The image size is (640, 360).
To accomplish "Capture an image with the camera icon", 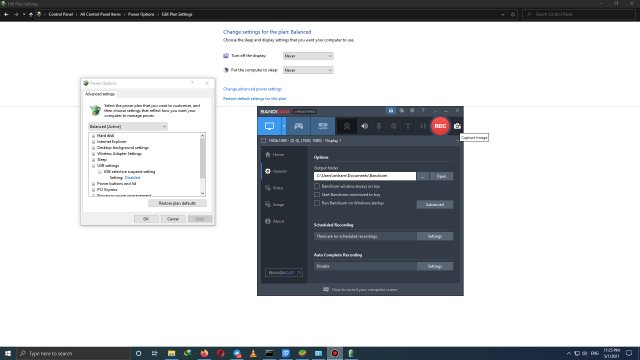I will coord(457,126).
